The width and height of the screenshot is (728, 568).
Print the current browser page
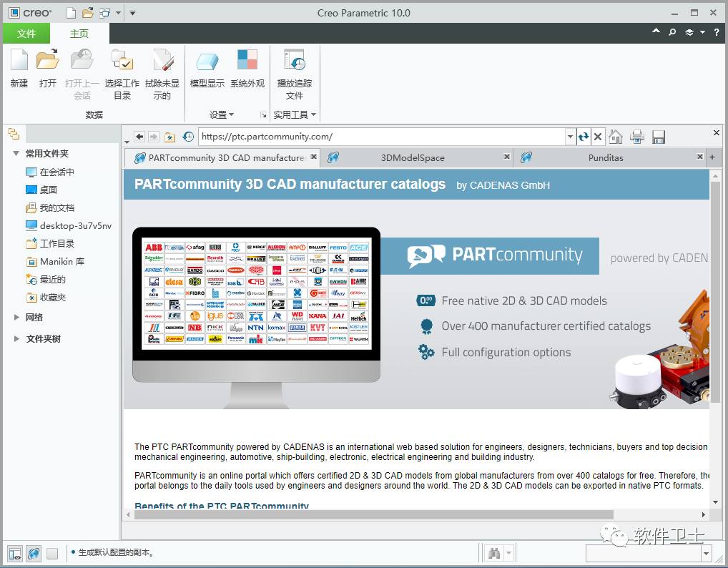coord(637,137)
